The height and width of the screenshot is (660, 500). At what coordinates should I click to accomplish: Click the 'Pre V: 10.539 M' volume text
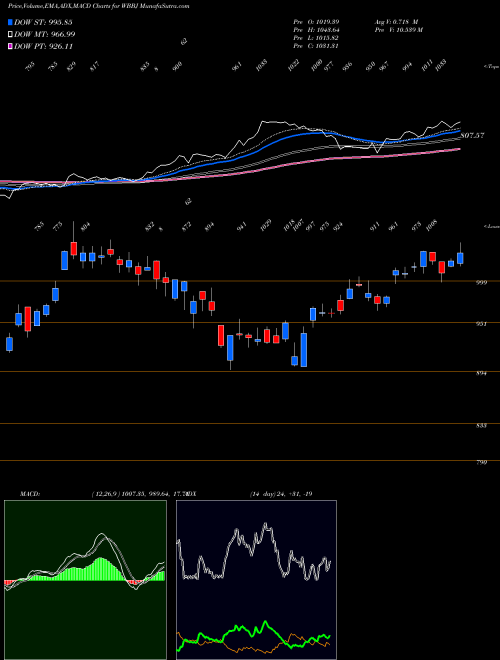399,30
